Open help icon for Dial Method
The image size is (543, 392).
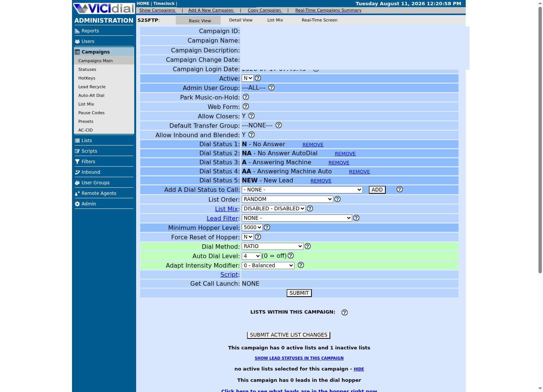pos(308,246)
